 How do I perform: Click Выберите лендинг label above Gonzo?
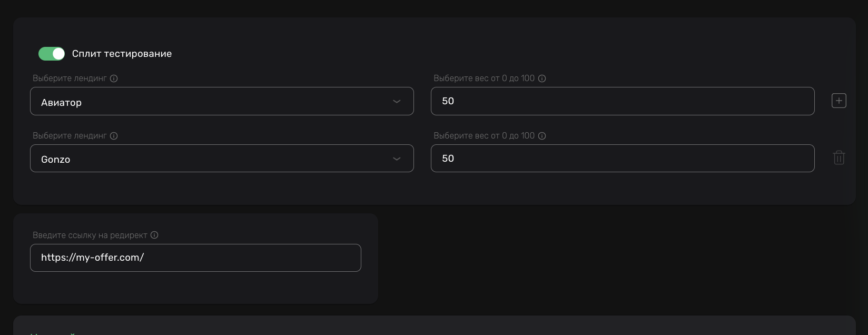(x=70, y=136)
